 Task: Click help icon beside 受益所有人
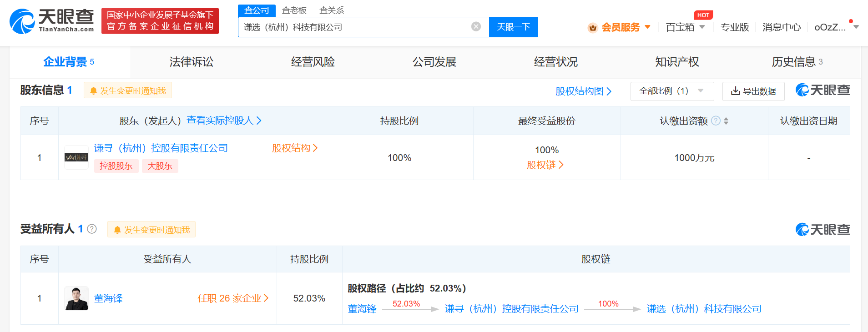[92, 229]
